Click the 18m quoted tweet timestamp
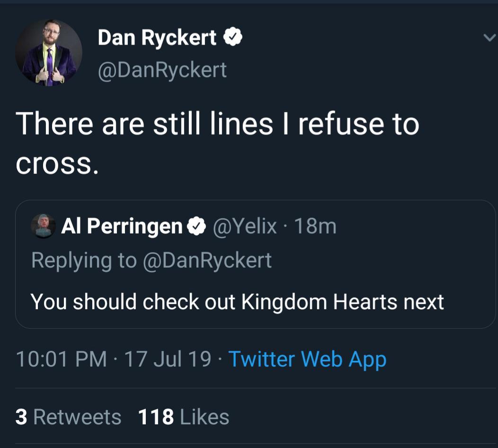The image size is (498, 448). point(315,227)
